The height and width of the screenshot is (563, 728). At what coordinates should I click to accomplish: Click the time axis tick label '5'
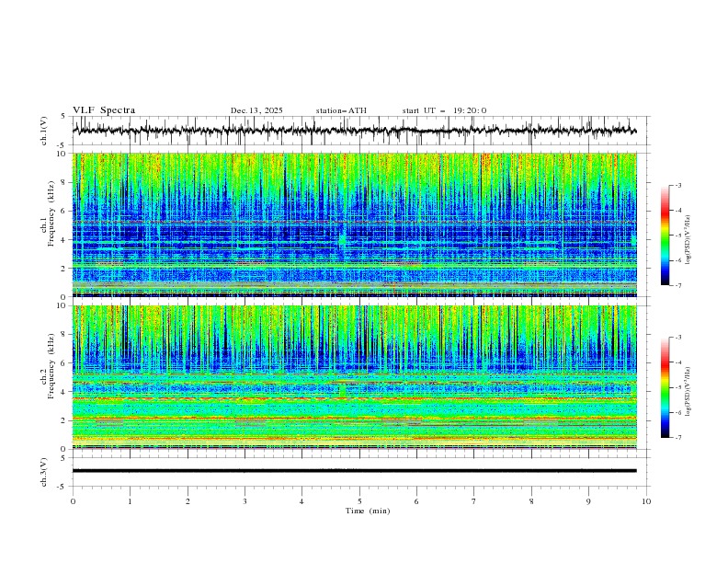[359, 501]
